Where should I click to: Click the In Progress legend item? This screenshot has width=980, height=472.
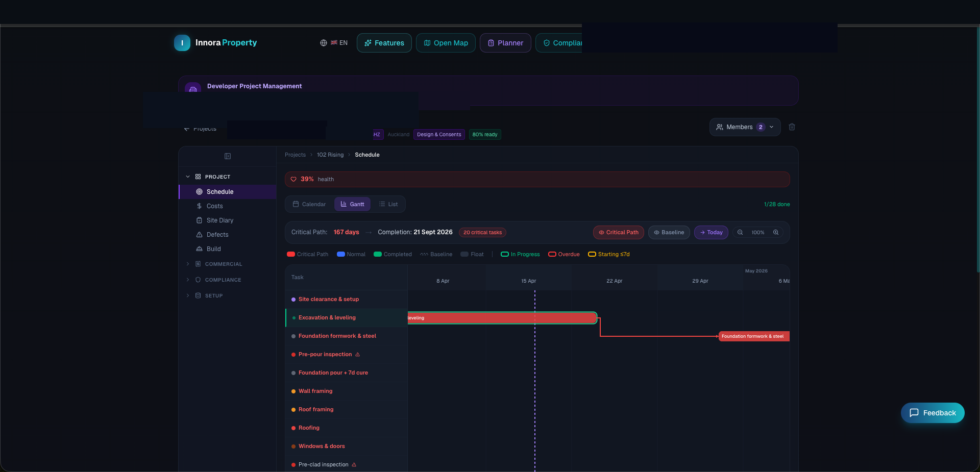pyautogui.click(x=520, y=254)
